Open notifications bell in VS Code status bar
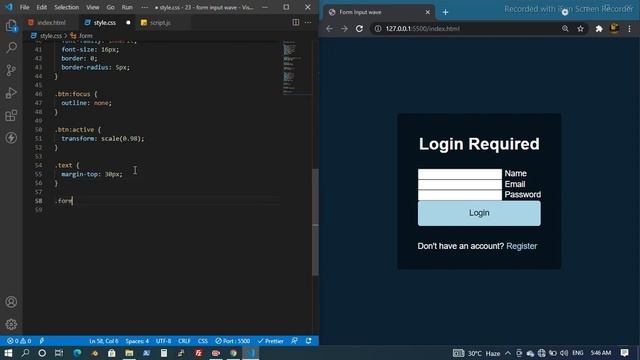 (x=309, y=341)
